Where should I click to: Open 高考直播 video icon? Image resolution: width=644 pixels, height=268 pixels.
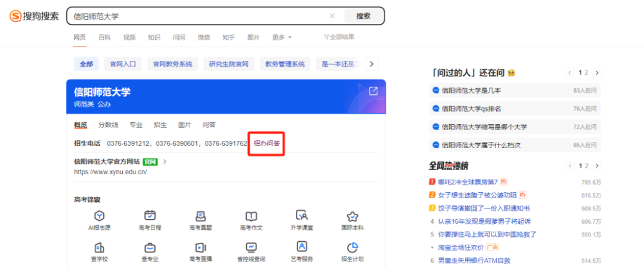click(x=201, y=248)
